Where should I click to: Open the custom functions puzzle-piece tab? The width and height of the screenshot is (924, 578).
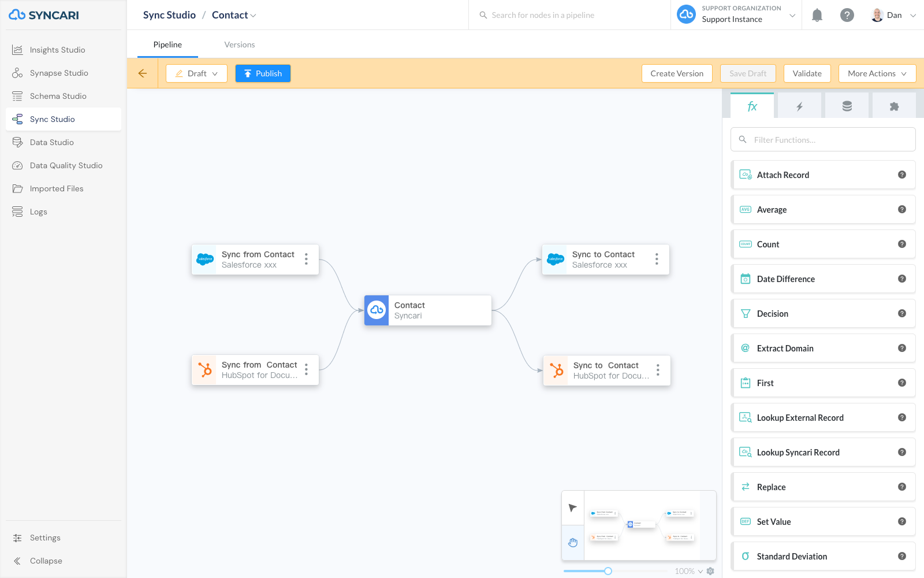(x=895, y=105)
